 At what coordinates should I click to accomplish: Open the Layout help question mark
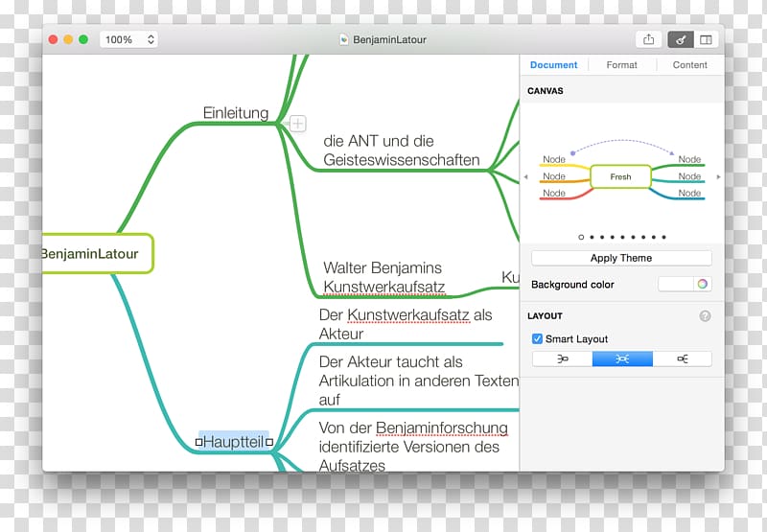coord(705,316)
